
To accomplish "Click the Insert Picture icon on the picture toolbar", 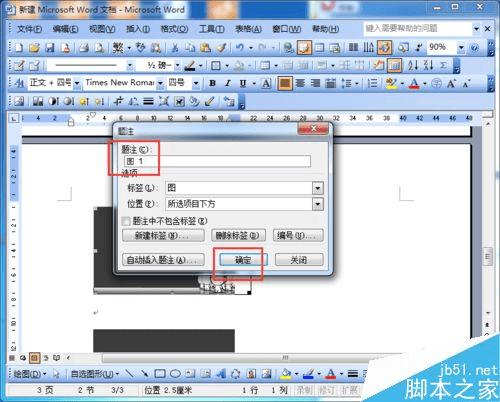I will coord(19,101).
